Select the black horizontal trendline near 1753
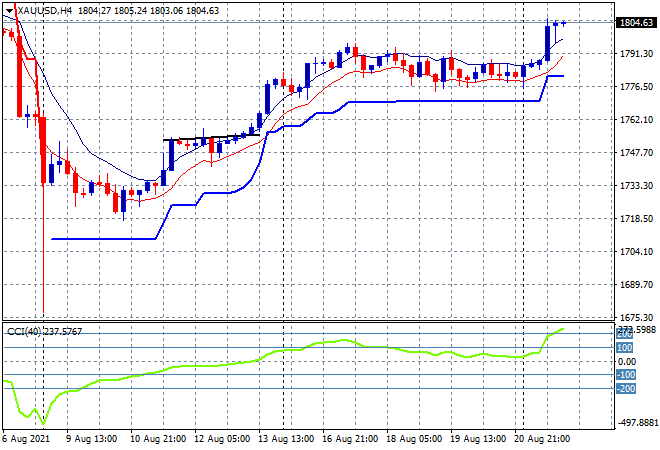Image resolution: width=660 pixels, height=450 pixels. 211,137
